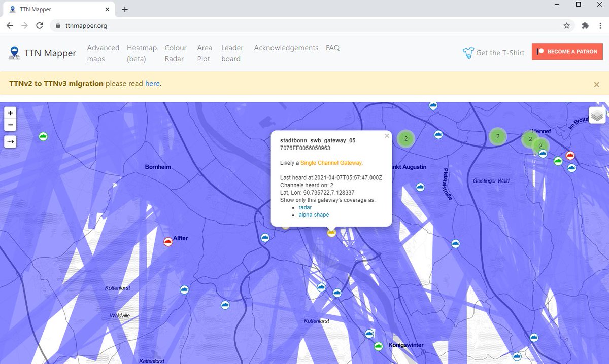
Task: Open the Area Plot page
Action: (x=205, y=53)
